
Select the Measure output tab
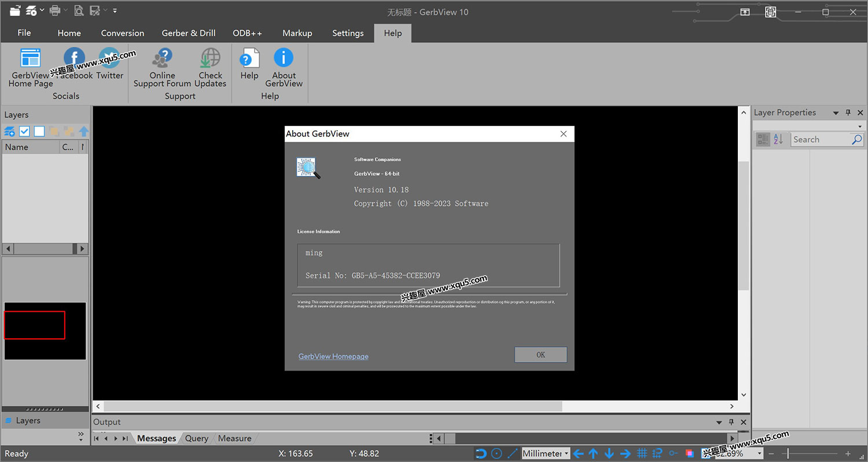234,438
